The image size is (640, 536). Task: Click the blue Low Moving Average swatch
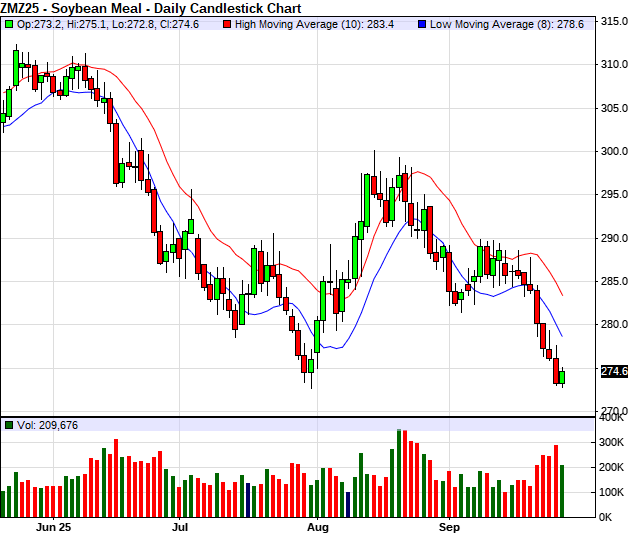tap(422, 23)
